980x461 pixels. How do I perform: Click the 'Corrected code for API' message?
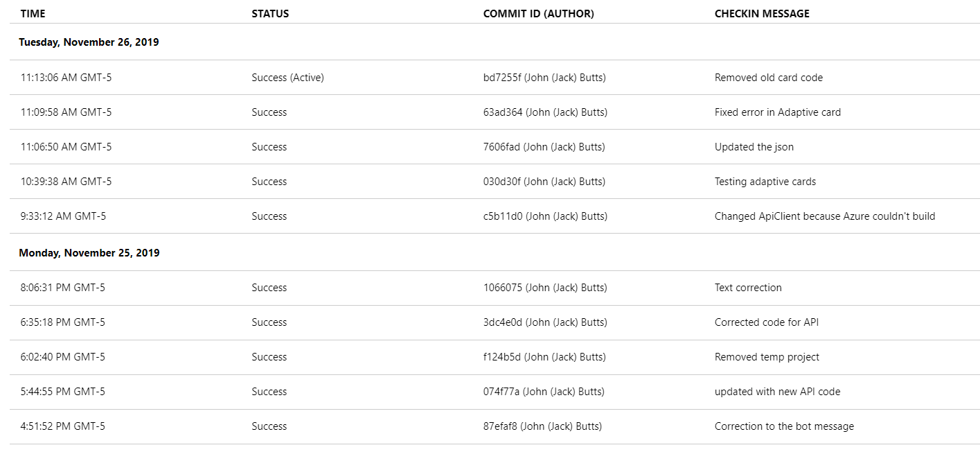[x=767, y=322]
